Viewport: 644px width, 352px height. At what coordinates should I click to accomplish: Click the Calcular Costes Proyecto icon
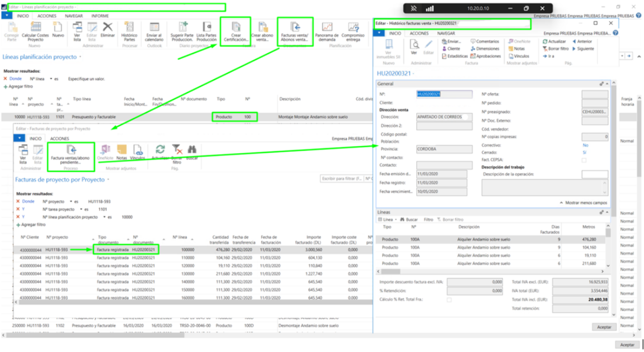pyautogui.click(x=35, y=28)
